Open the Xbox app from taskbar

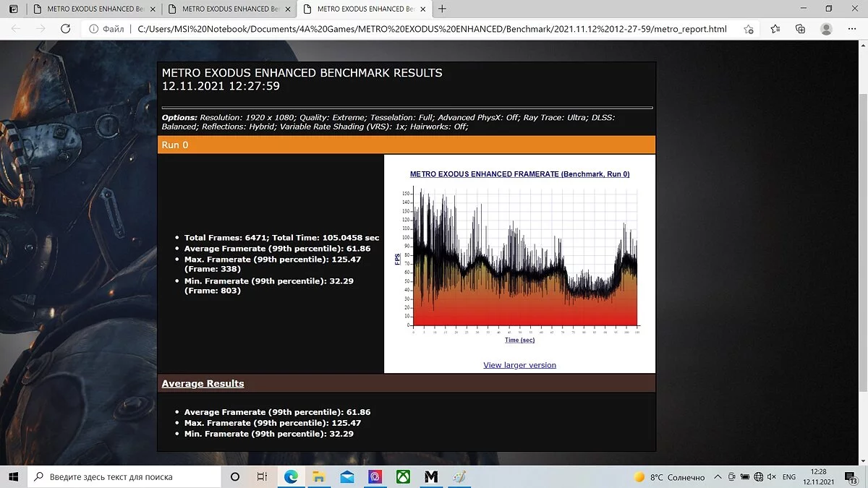(403, 477)
